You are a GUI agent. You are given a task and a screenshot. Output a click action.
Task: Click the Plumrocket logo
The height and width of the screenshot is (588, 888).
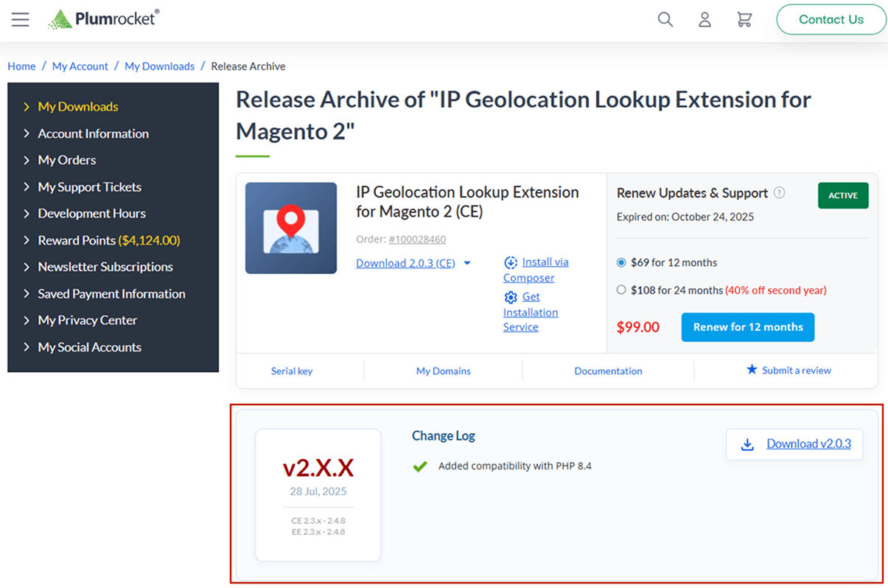103,18
